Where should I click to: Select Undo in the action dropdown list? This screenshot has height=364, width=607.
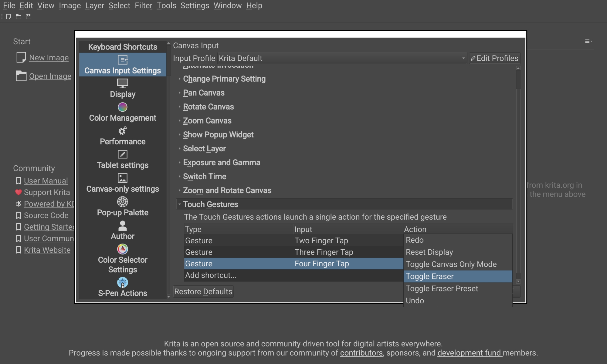[415, 301]
